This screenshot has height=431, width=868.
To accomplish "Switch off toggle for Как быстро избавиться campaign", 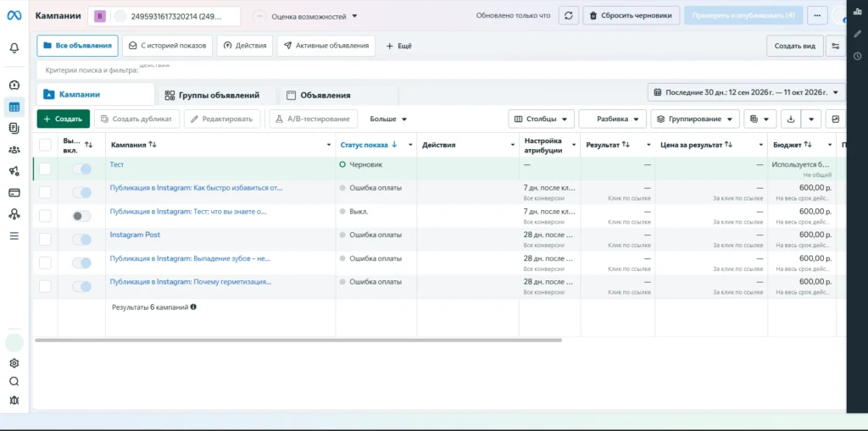I will point(82,192).
